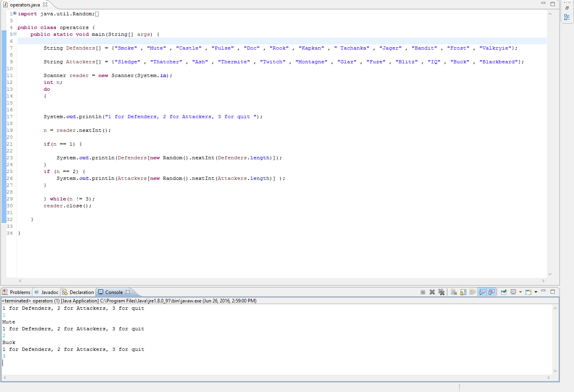
Task: Click the typed input "3" in console
Action: pyautogui.click(x=4, y=356)
